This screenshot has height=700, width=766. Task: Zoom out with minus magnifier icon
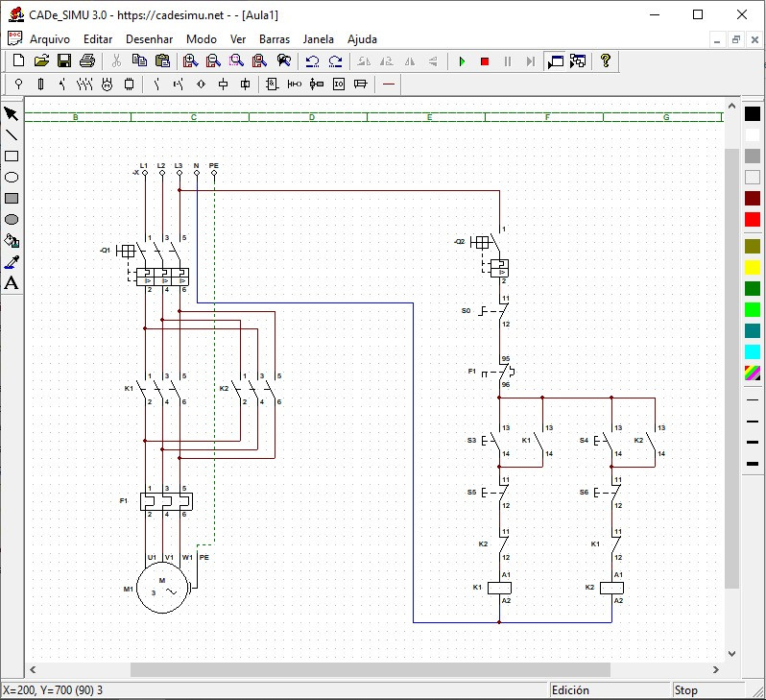(x=213, y=61)
